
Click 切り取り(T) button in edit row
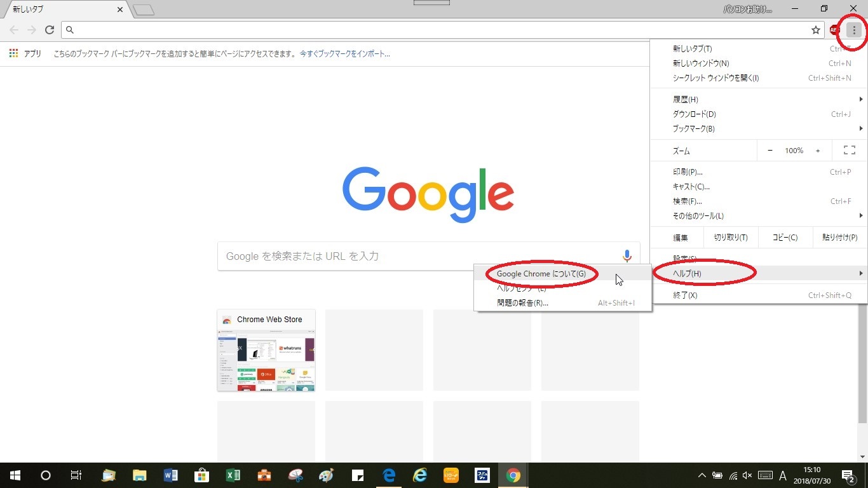(731, 238)
